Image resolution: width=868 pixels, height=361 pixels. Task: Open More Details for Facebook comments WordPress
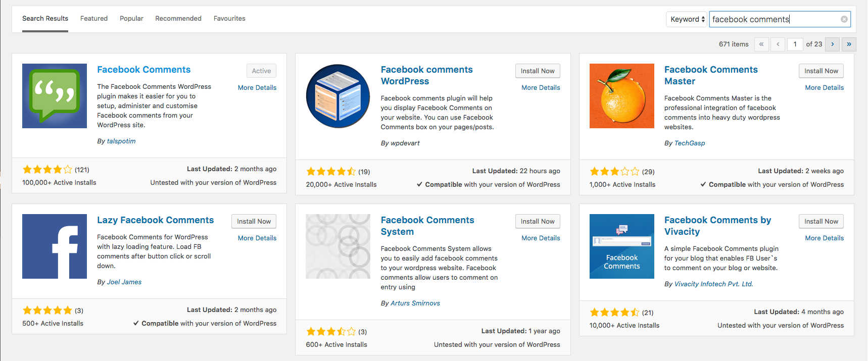click(541, 88)
